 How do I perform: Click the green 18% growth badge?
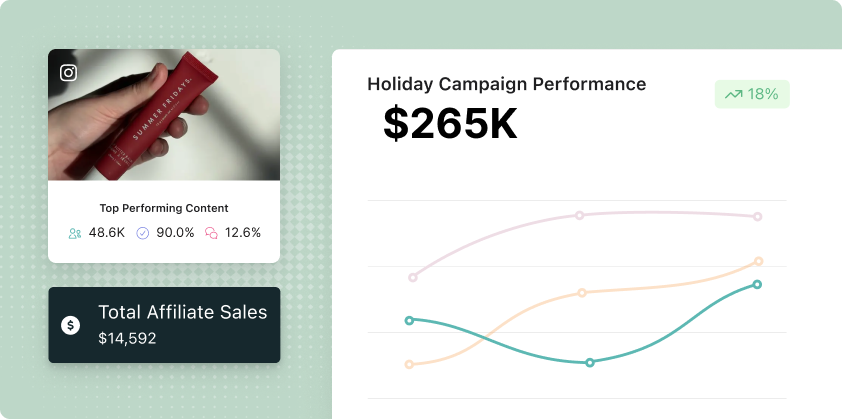click(752, 94)
